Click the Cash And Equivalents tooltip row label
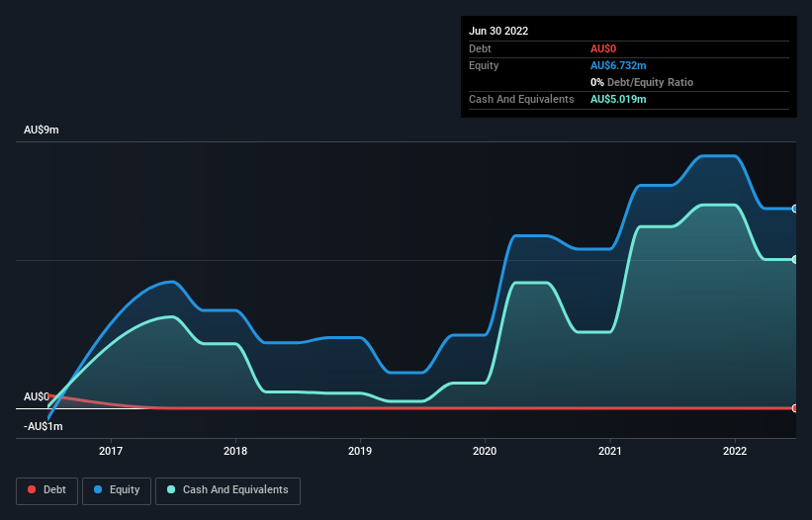Viewport: 812px width, 520px height. 521,99
